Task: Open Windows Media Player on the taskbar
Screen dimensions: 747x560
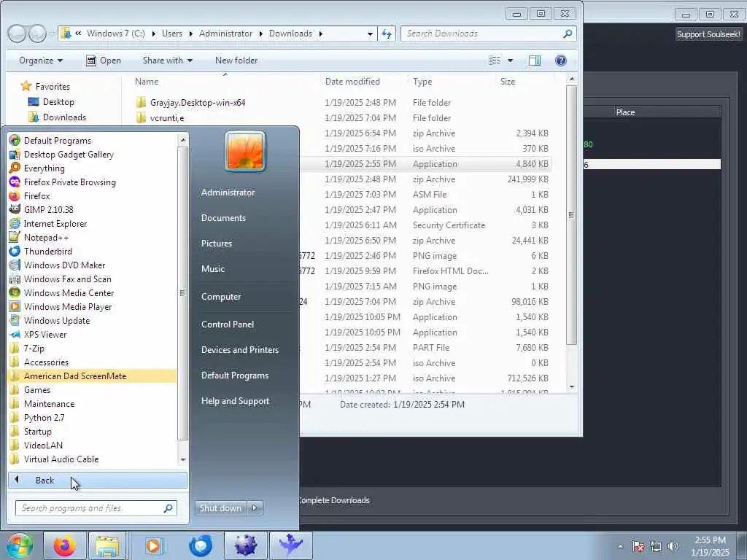Action: [153, 545]
